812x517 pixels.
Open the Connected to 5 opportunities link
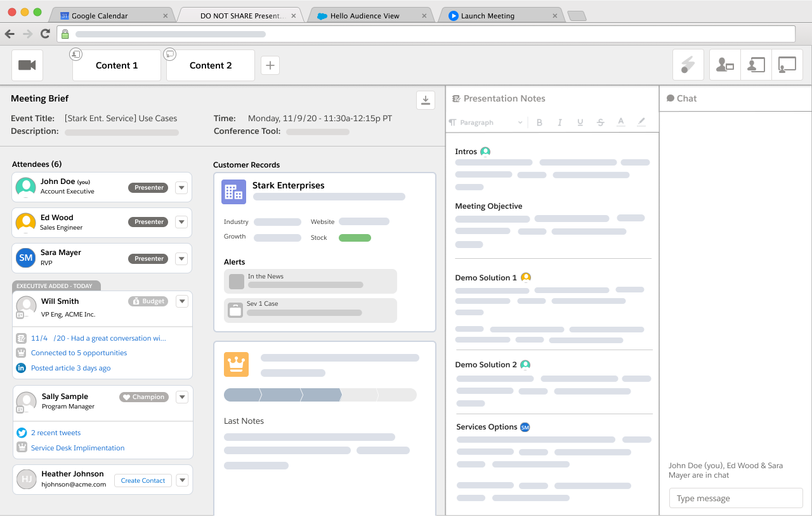[x=79, y=353]
